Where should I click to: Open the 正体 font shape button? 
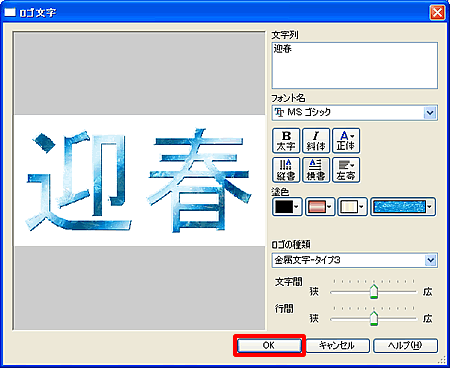[346, 141]
